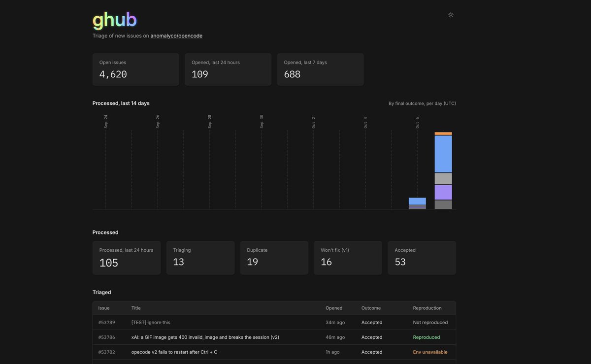Click the green 'Reproduced' status
The width and height of the screenshot is (591, 364).
(427, 337)
